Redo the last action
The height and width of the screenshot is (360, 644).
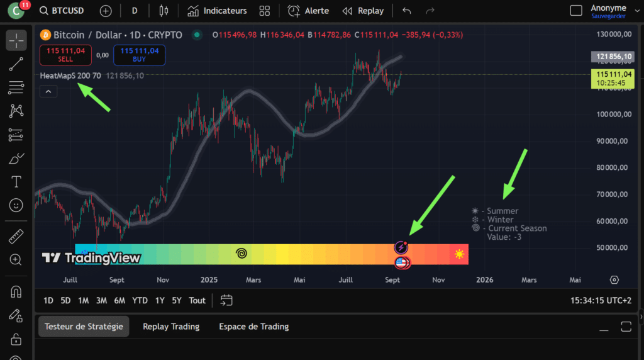tap(430, 11)
